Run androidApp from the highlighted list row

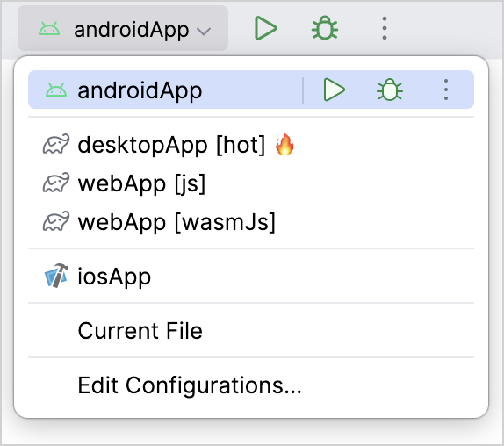[334, 90]
